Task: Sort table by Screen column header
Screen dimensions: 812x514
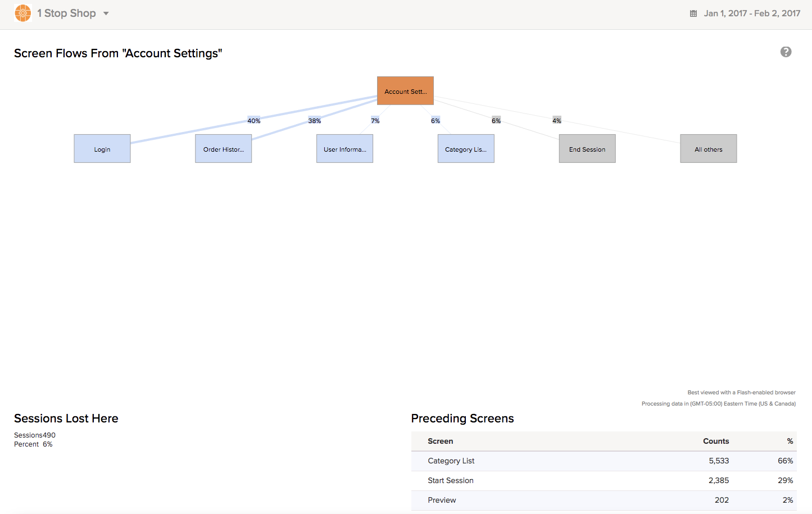Action: tap(440, 441)
